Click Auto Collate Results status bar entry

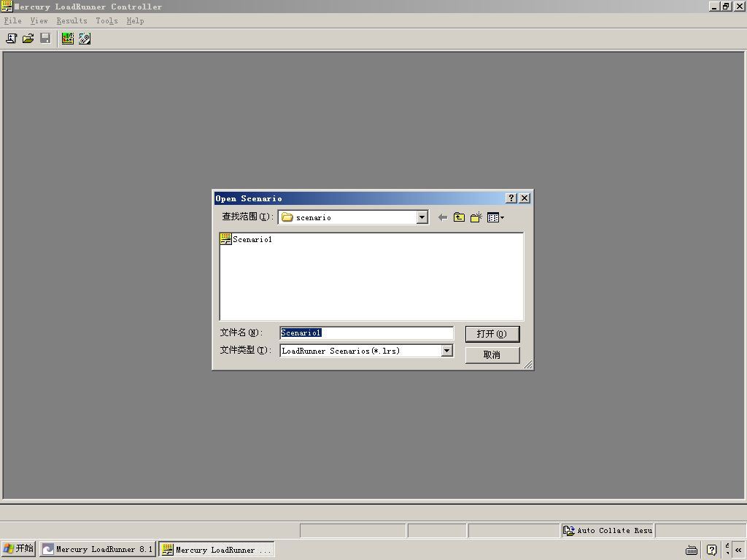608,531
